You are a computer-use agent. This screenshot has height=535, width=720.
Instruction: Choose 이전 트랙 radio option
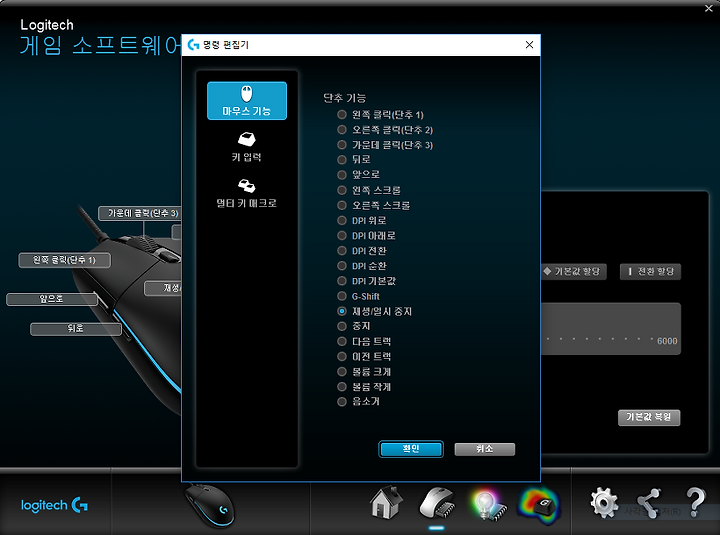point(365,356)
